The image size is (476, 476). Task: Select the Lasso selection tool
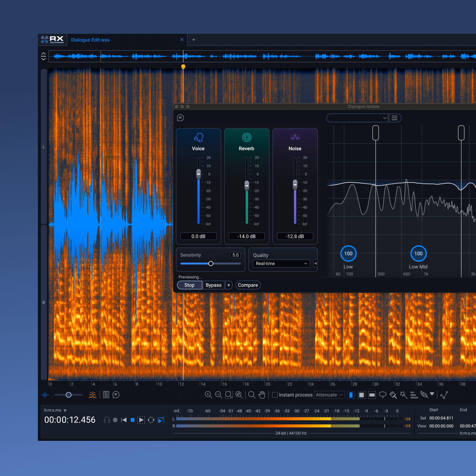pos(382,395)
